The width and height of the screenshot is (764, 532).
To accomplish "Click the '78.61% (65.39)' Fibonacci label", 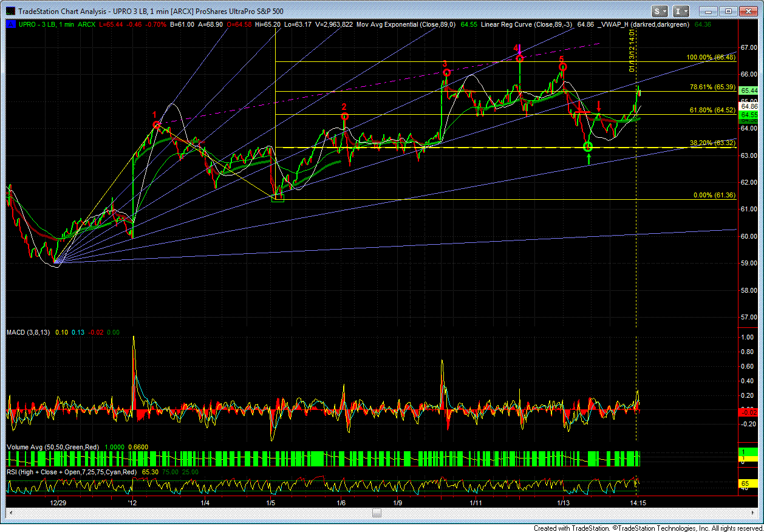I will (713, 87).
